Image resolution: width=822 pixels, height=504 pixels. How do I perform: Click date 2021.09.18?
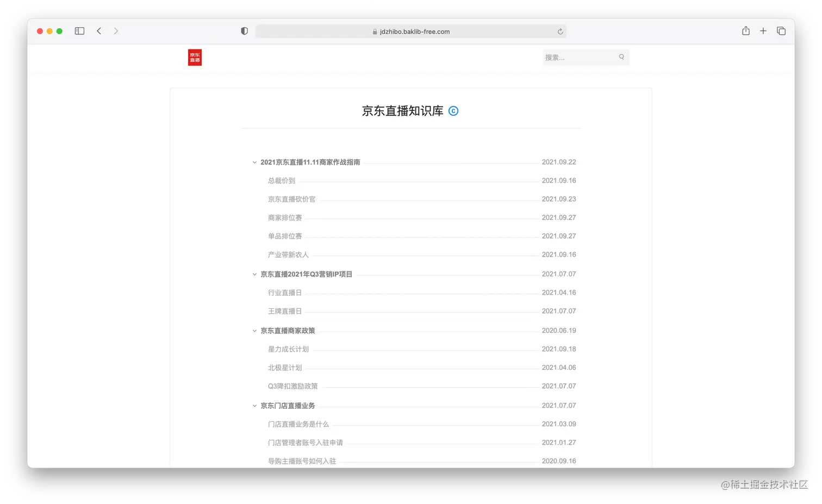coord(559,349)
